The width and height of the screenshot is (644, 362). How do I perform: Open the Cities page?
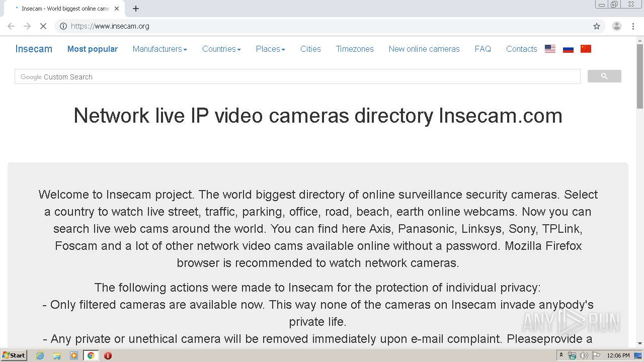[x=310, y=49]
